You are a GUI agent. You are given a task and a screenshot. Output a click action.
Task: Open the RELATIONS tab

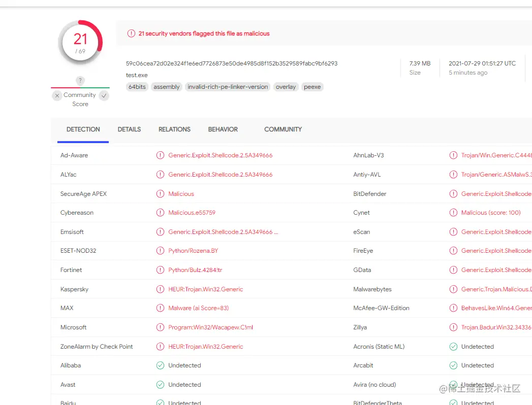174,129
